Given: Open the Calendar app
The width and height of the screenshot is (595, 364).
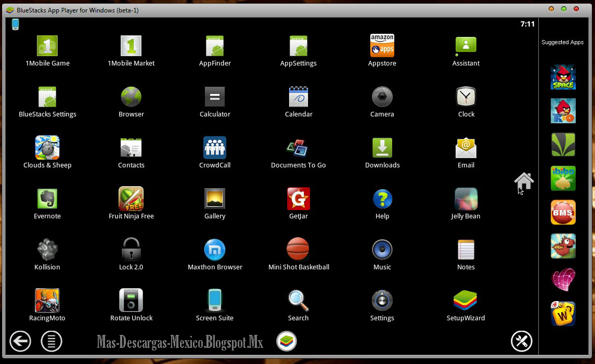Looking at the screenshot, I should coord(298,96).
